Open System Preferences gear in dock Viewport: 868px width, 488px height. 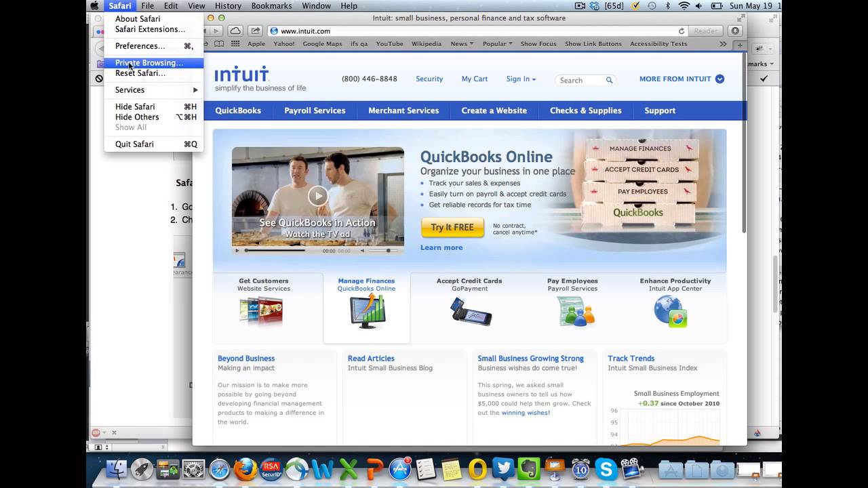click(x=194, y=468)
